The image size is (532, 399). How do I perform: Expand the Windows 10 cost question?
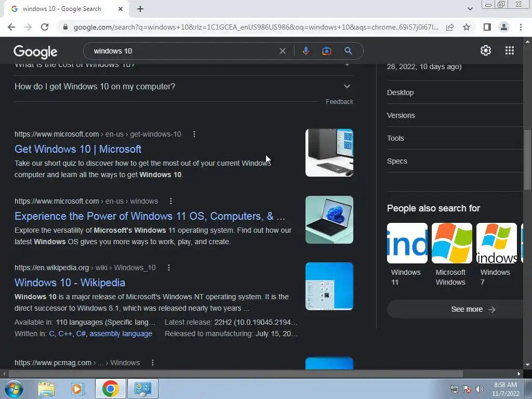[x=183, y=65]
